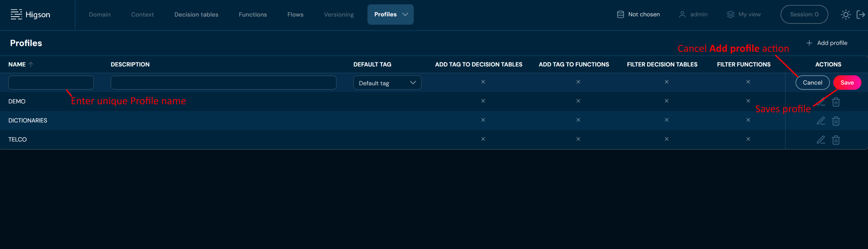This screenshot has width=868, height=249.
Task: Toggle light/dark theme sun icon
Action: click(846, 15)
